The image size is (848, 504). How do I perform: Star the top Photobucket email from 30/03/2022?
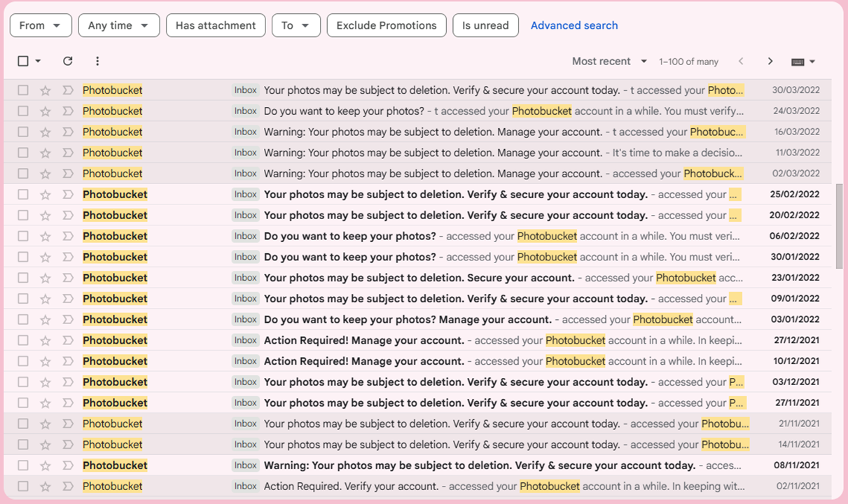tap(44, 90)
